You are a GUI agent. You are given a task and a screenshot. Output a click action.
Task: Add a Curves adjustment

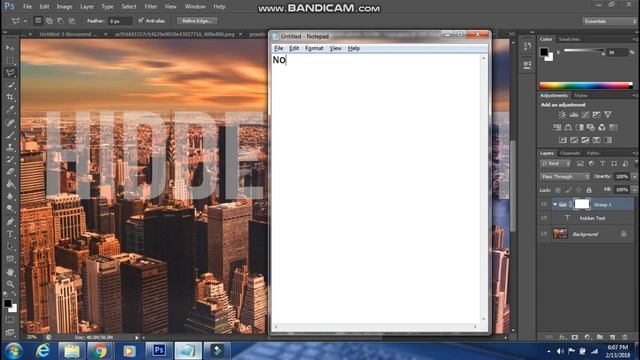click(x=585, y=115)
